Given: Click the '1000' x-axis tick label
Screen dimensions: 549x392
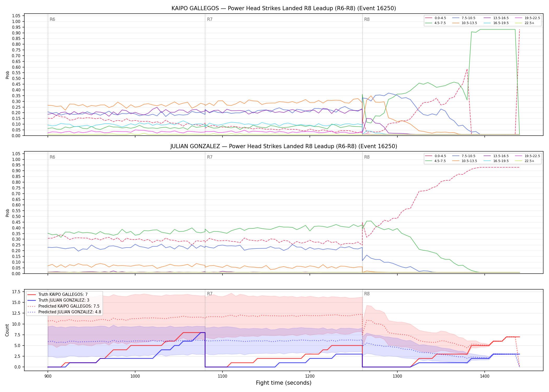Looking at the screenshot, I should [135, 376].
